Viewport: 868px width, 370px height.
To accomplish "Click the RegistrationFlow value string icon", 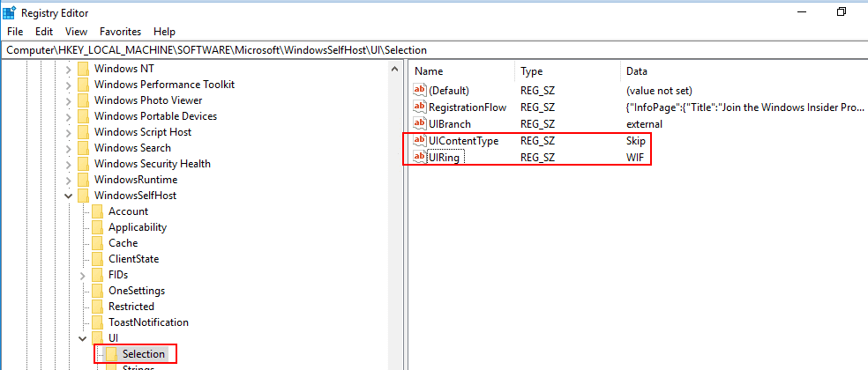I will 420,107.
